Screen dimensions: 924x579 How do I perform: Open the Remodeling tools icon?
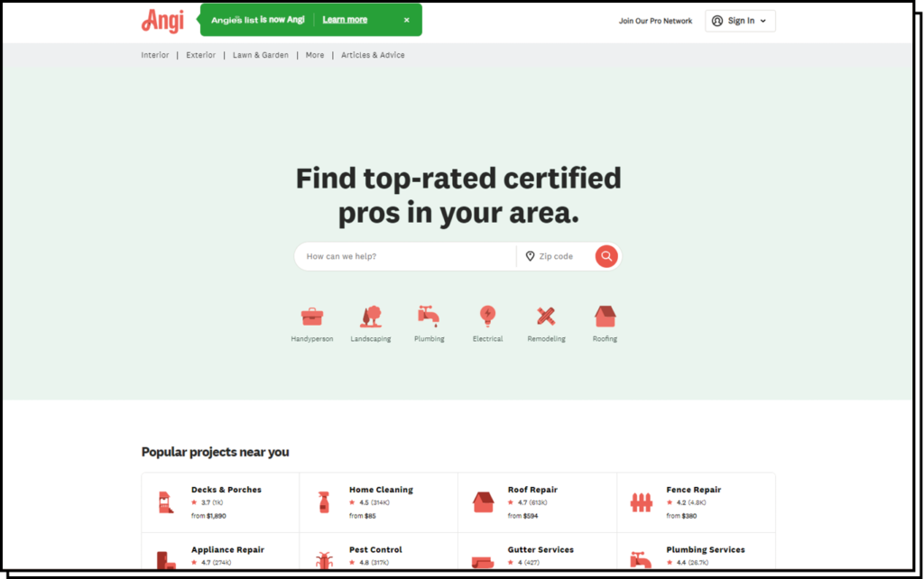coord(546,317)
